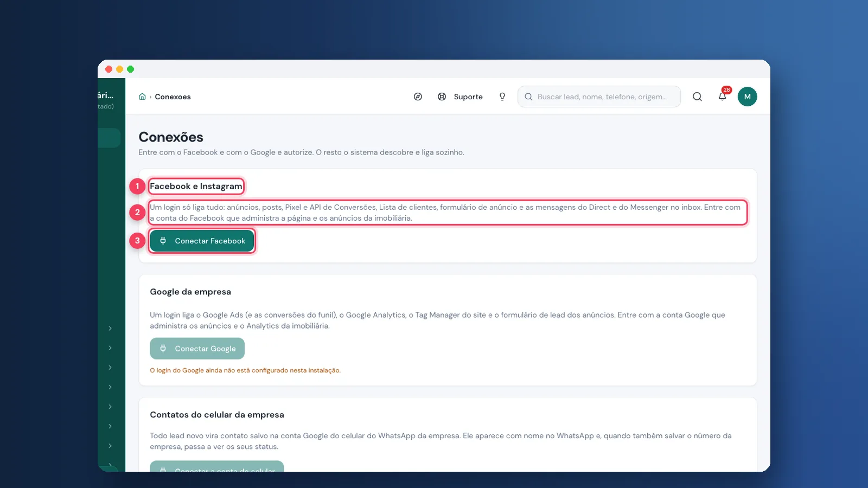
Task: Open the compass explore icon
Action: (418, 97)
